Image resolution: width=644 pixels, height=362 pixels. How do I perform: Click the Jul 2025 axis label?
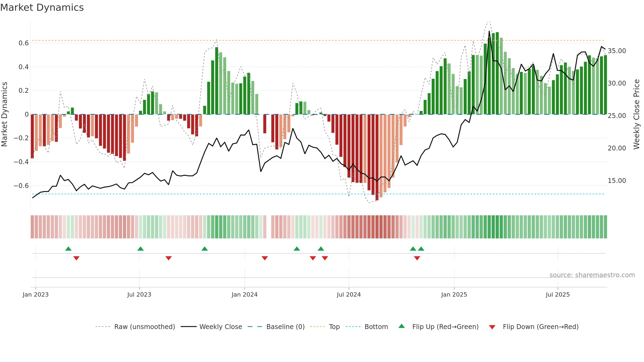coord(558,294)
